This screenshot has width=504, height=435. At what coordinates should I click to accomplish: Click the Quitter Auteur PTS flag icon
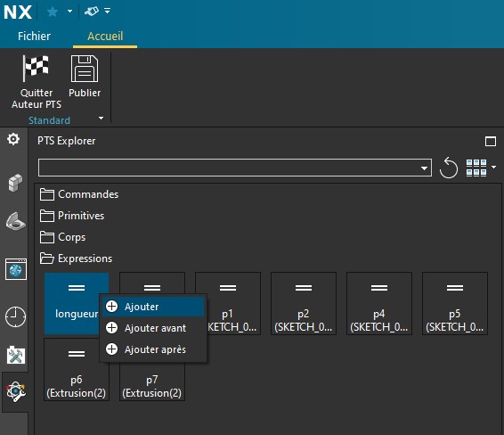pyautogui.click(x=36, y=68)
